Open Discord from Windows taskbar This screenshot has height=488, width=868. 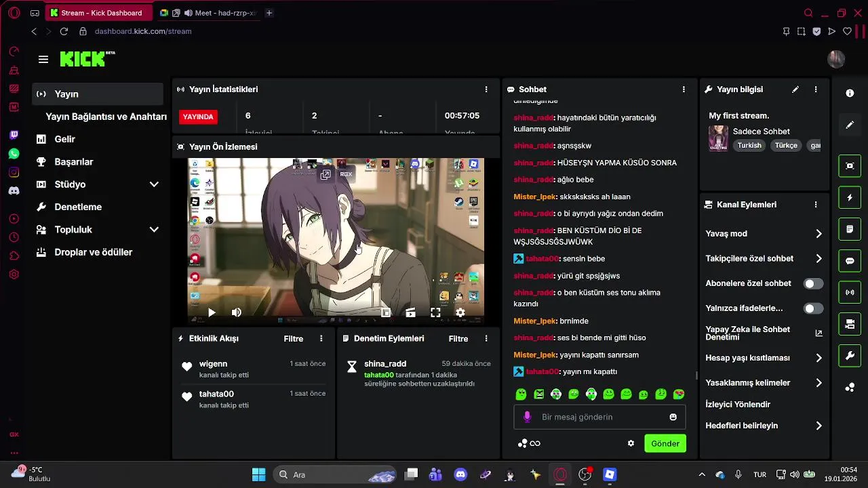[x=460, y=474]
